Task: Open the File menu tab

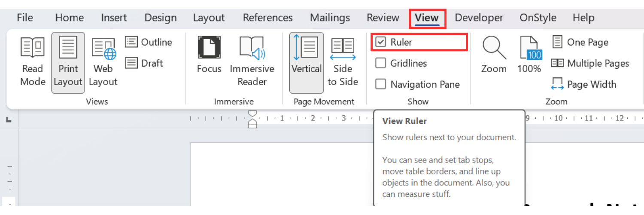Action: coord(25,18)
